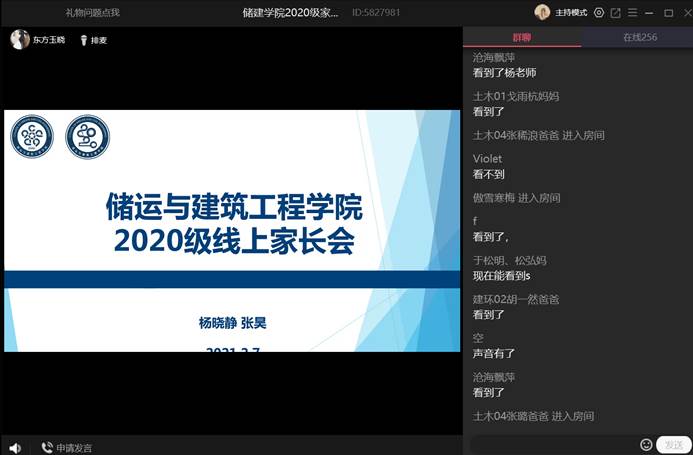
Task: Click the 东方玉晓 host avatar
Action: click(x=19, y=40)
